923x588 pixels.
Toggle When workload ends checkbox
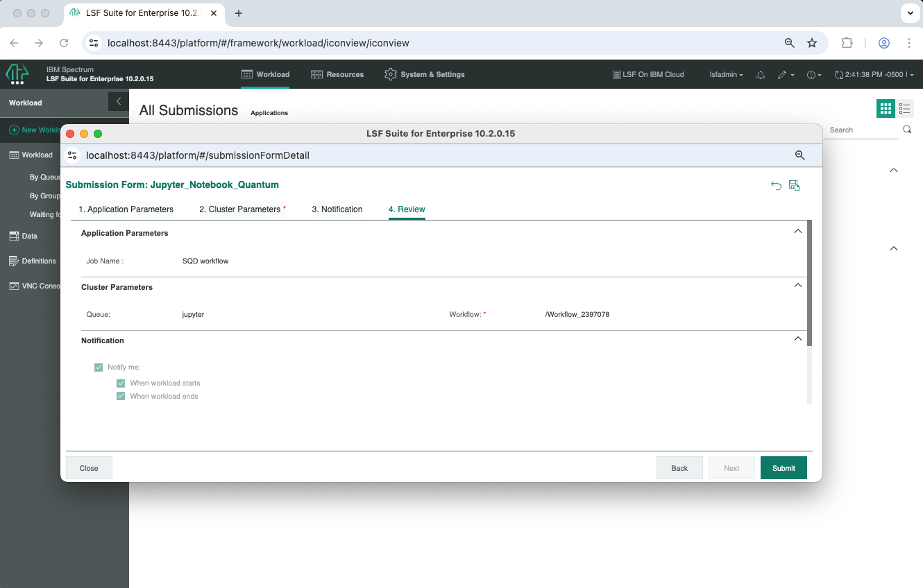121,397
